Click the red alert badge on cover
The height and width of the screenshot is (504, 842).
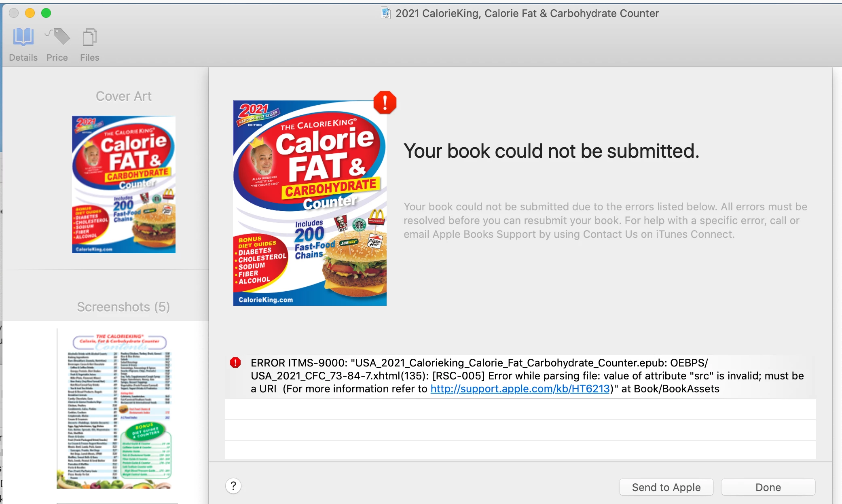pos(385,102)
